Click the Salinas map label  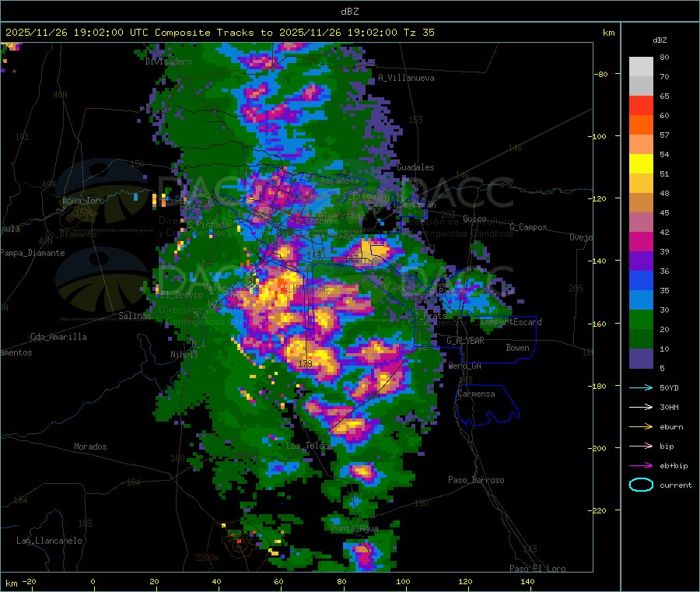tap(135, 316)
